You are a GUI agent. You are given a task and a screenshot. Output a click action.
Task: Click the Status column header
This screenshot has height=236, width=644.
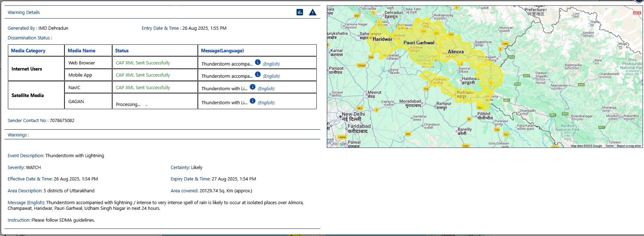click(x=122, y=51)
